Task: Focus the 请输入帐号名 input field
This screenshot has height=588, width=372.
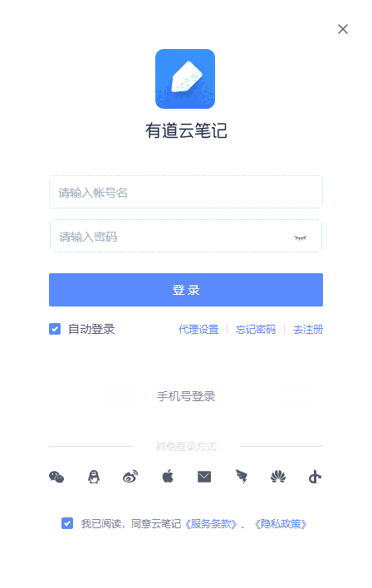Action: click(x=186, y=192)
